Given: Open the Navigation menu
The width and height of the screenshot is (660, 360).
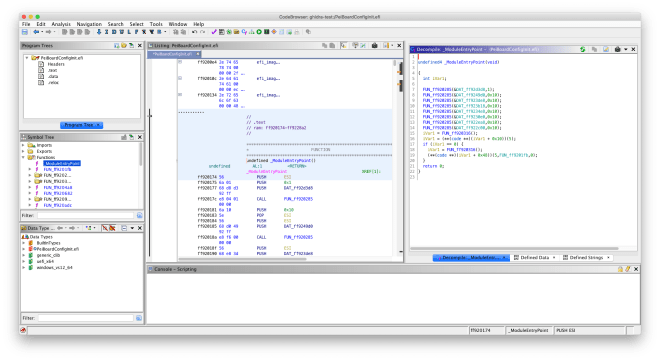Looking at the screenshot, I should pos(89,24).
